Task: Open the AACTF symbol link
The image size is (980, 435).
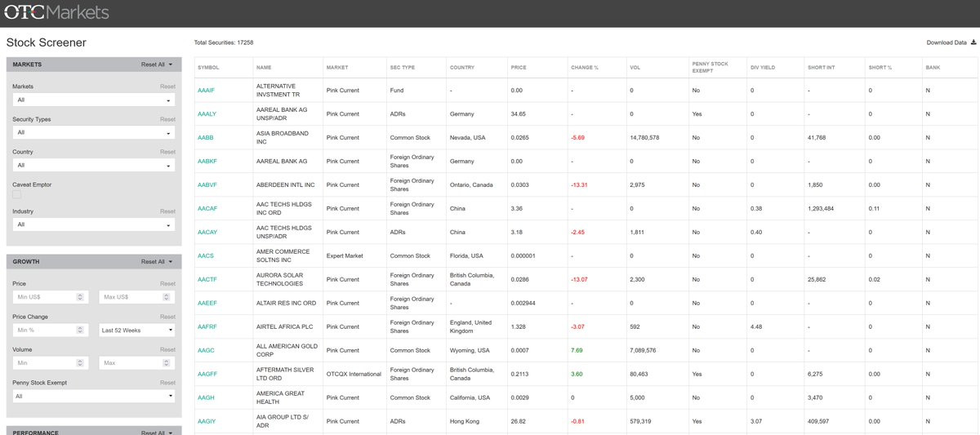Action: 207,280
